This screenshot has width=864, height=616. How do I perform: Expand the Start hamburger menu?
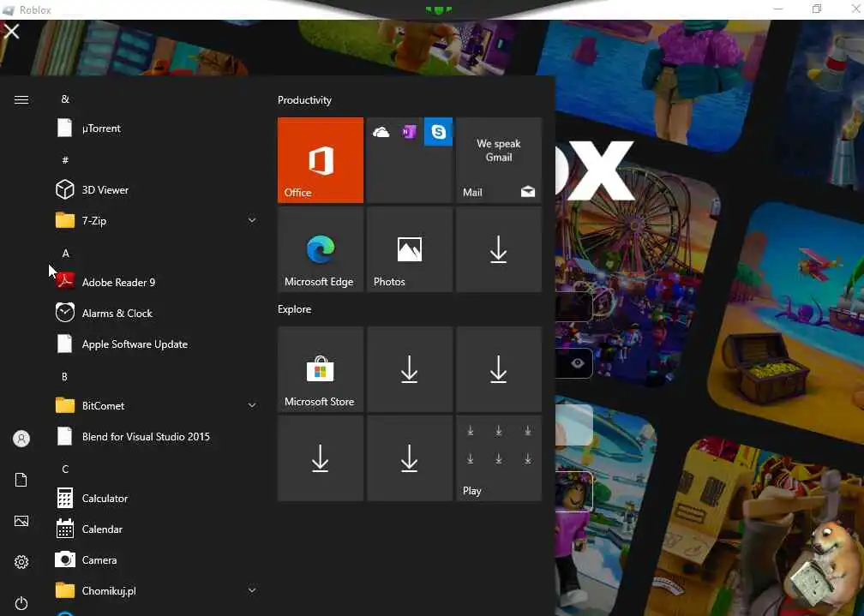pos(21,99)
